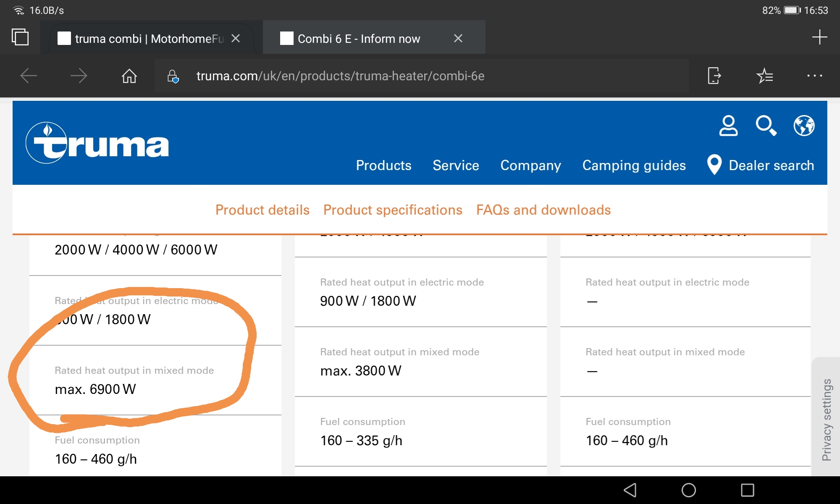Open a new browser tab with plus icon
The image size is (840, 504).
(819, 37)
